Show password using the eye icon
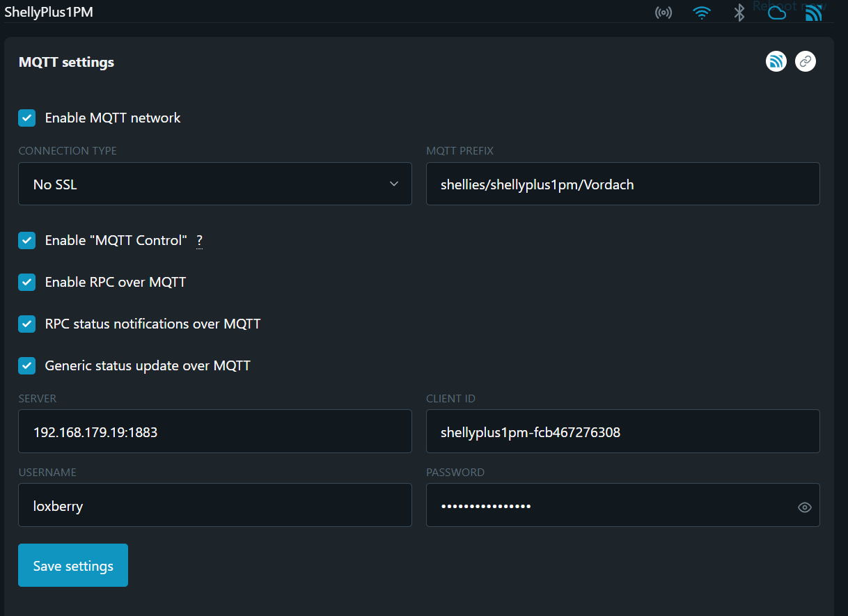The width and height of the screenshot is (848, 616). (x=804, y=507)
